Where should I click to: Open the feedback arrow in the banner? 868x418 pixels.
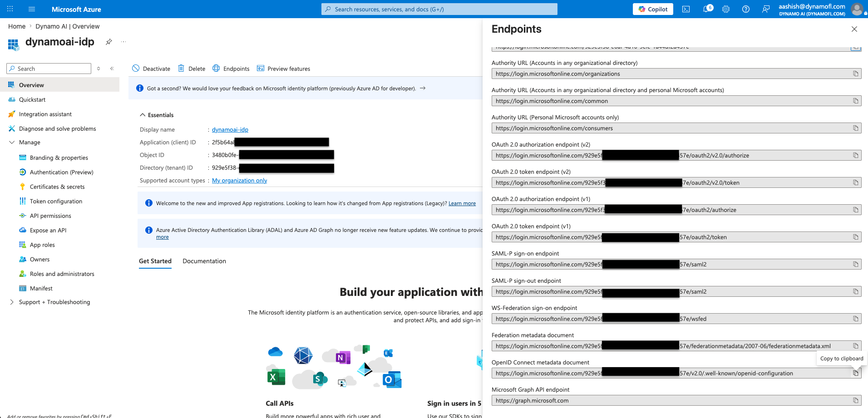423,88
